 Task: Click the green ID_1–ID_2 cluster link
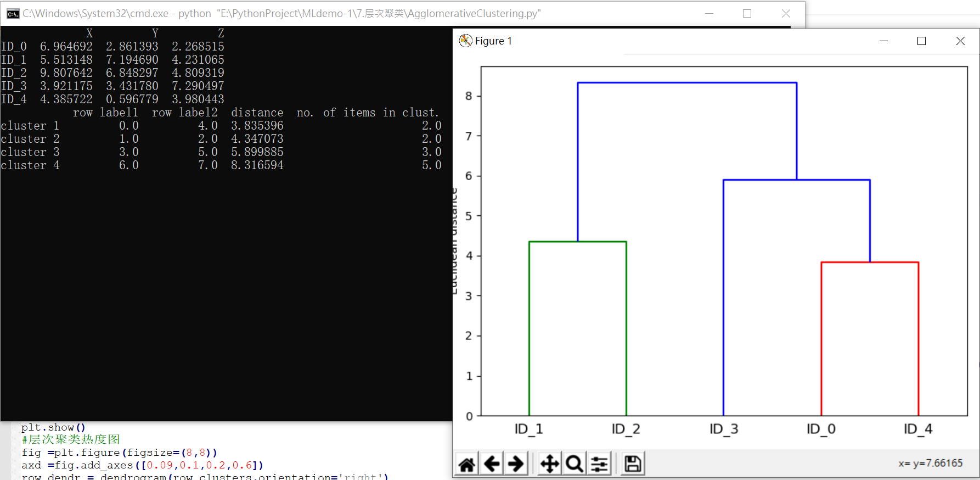point(577,242)
